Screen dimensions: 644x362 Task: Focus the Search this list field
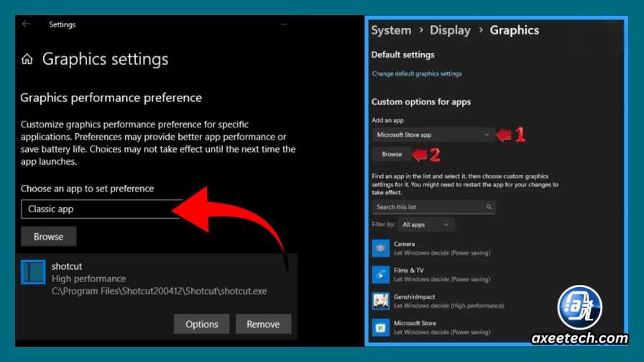[433, 207]
